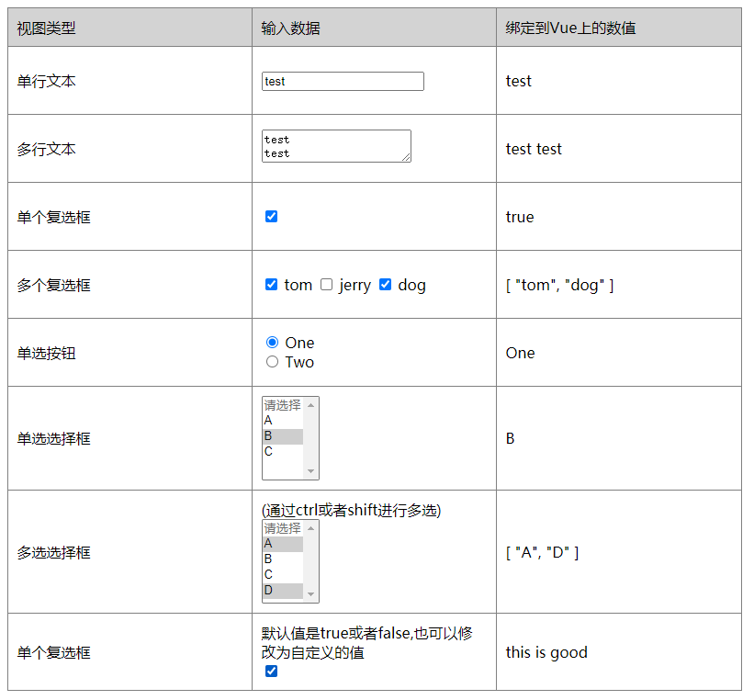Click 请选择 placeholder in the 单选选择框 list
This screenshot has height=700, width=754.
click(283, 405)
